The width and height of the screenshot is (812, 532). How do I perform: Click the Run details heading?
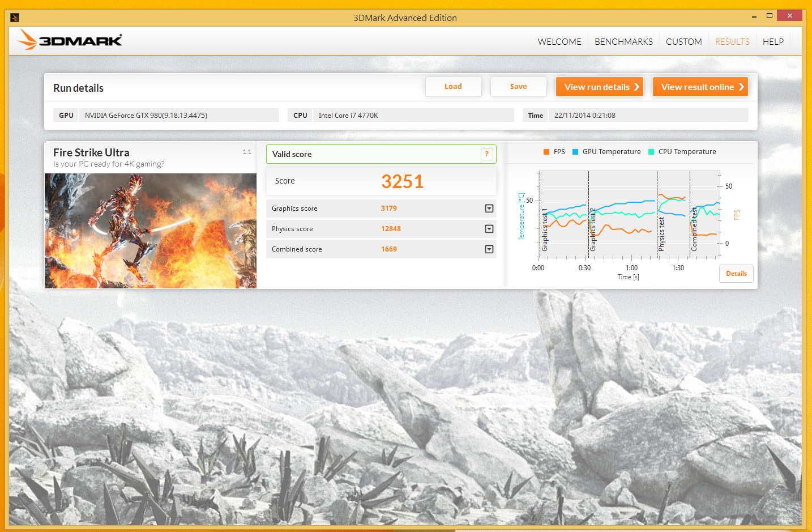tap(78, 88)
